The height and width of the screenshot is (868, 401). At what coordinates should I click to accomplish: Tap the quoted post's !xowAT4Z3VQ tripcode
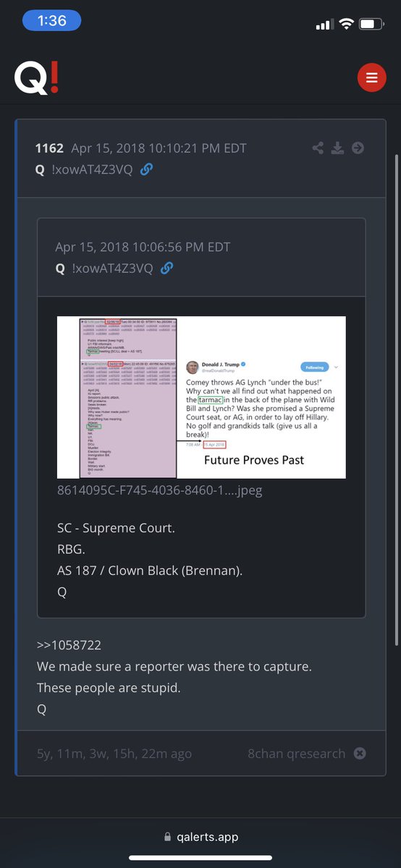112,268
